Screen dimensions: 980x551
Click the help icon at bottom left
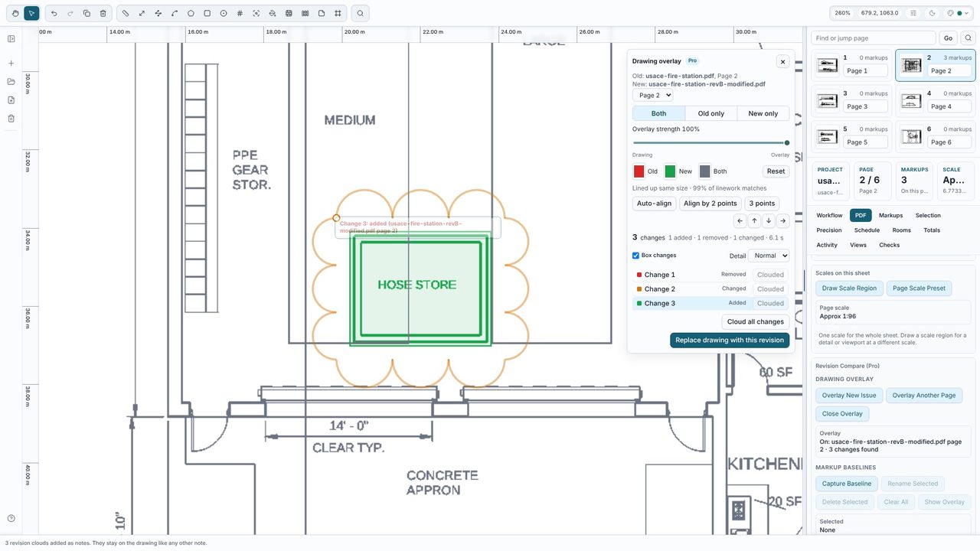[x=11, y=518]
